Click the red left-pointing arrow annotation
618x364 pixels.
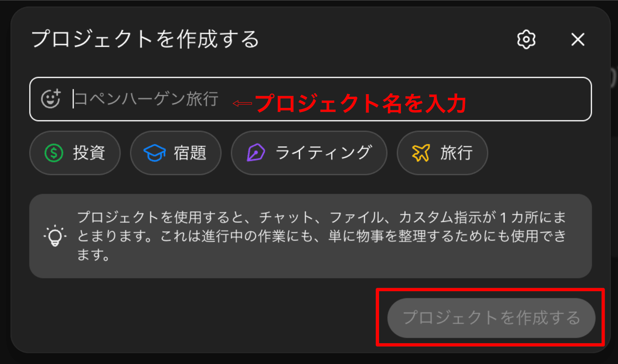[242, 103]
